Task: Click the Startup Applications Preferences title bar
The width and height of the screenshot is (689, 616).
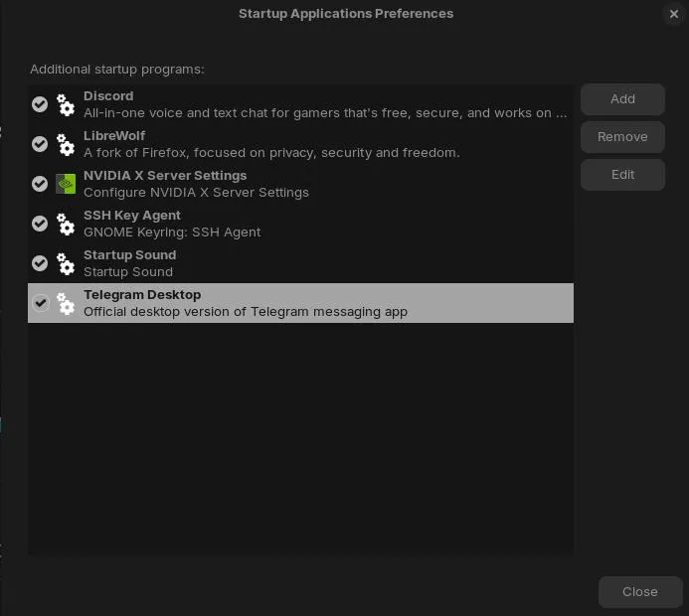Action: pyautogui.click(x=346, y=14)
